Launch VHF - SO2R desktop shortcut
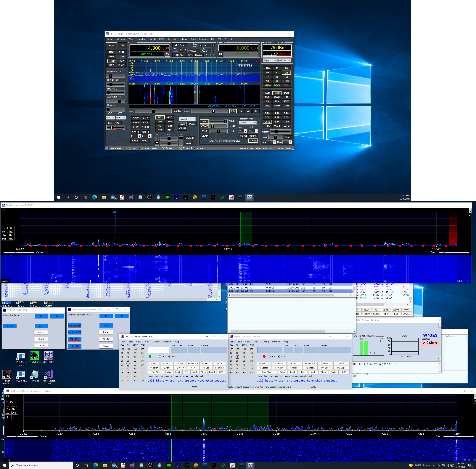Viewport: 476px width, 469px height. (49, 357)
